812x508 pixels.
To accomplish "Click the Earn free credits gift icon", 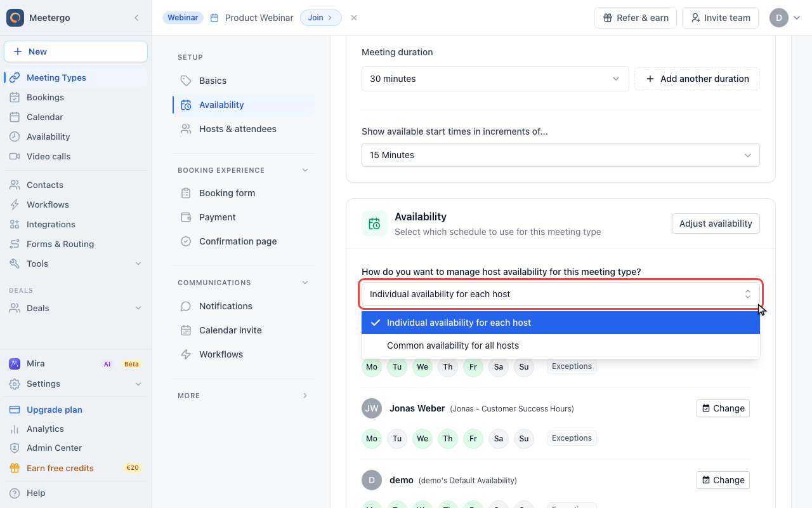I will coord(15,468).
